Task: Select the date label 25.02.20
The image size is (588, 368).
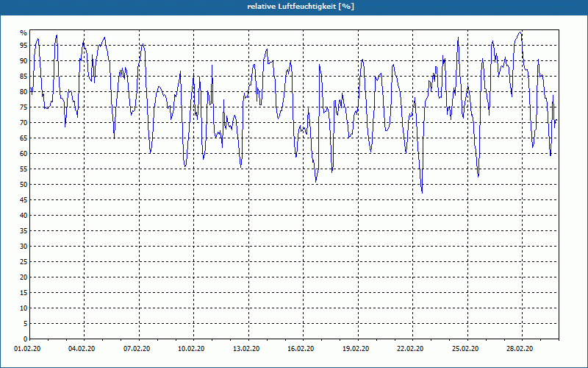Action: (x=465, y=349)
